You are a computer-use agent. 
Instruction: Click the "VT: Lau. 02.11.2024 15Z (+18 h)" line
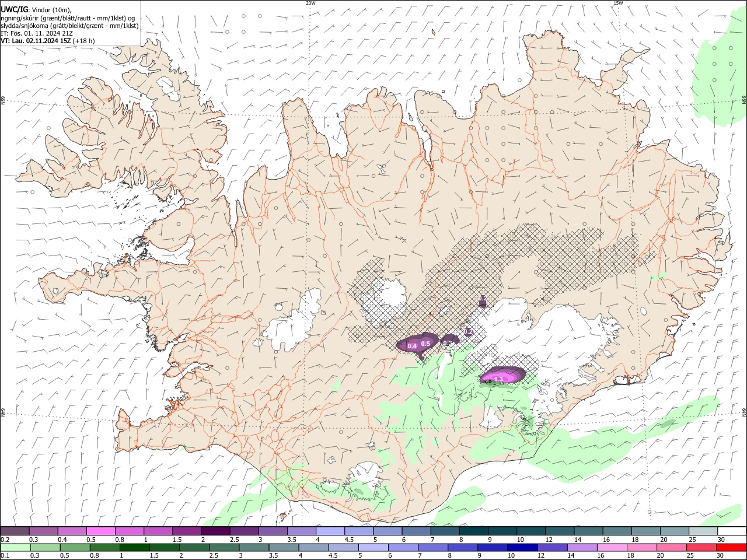[48, 41]
